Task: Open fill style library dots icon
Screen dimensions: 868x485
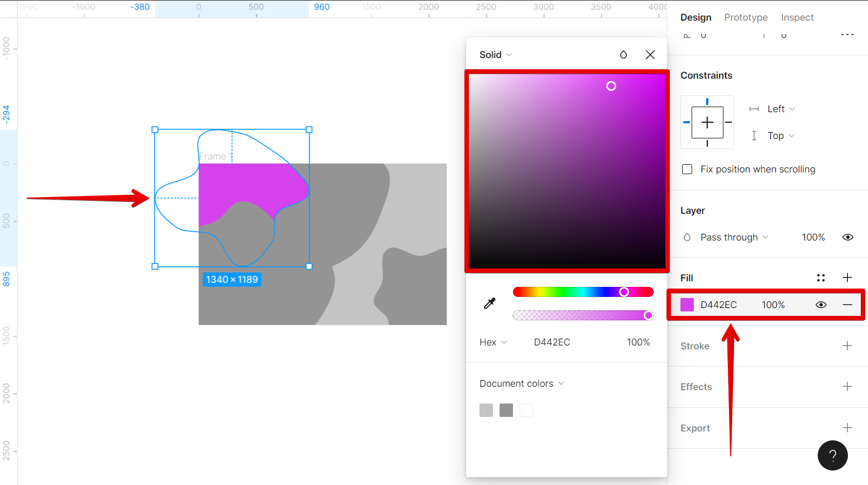Action: 821,278
